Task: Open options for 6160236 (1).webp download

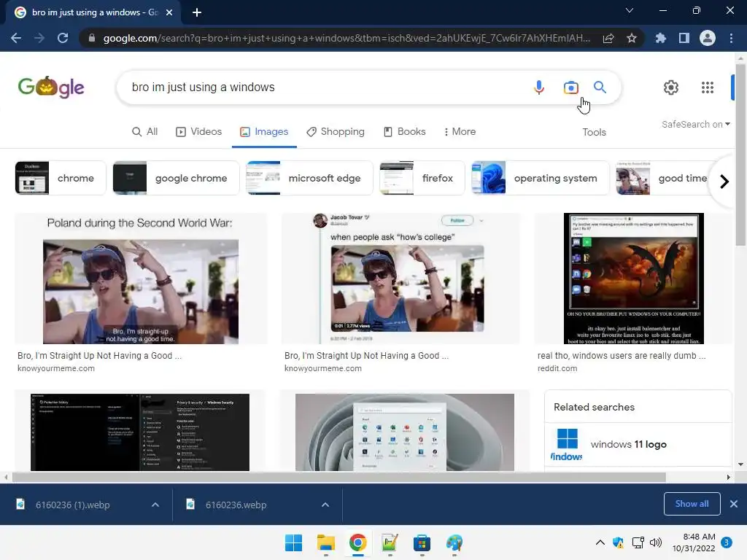Action: coord(155,505)
